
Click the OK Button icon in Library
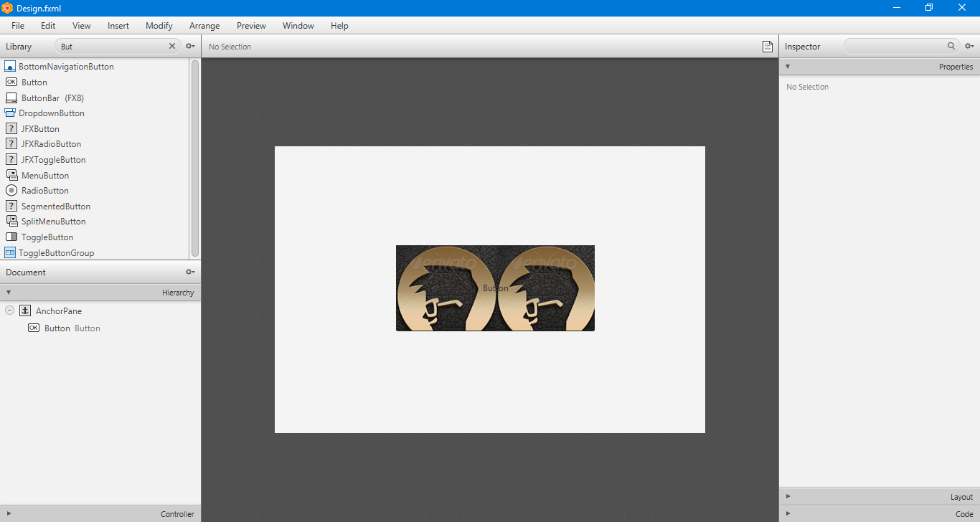click(x=11, y=82)
